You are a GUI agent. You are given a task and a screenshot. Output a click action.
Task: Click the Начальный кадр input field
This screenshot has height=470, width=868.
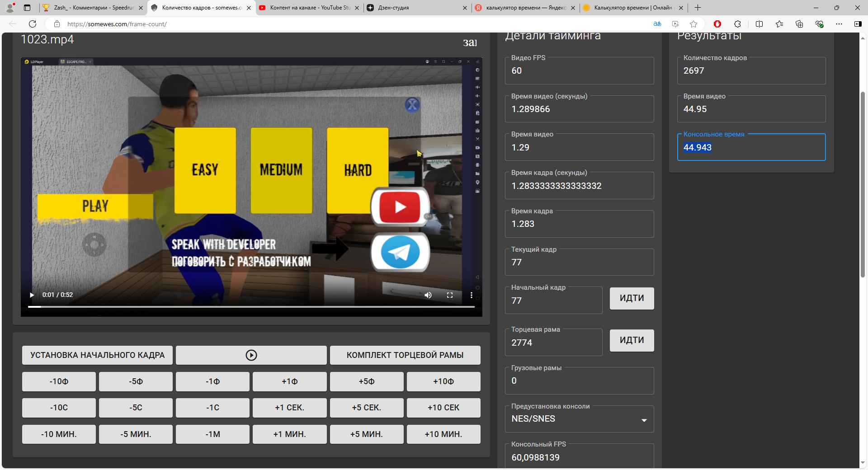[x=553, y=301]
